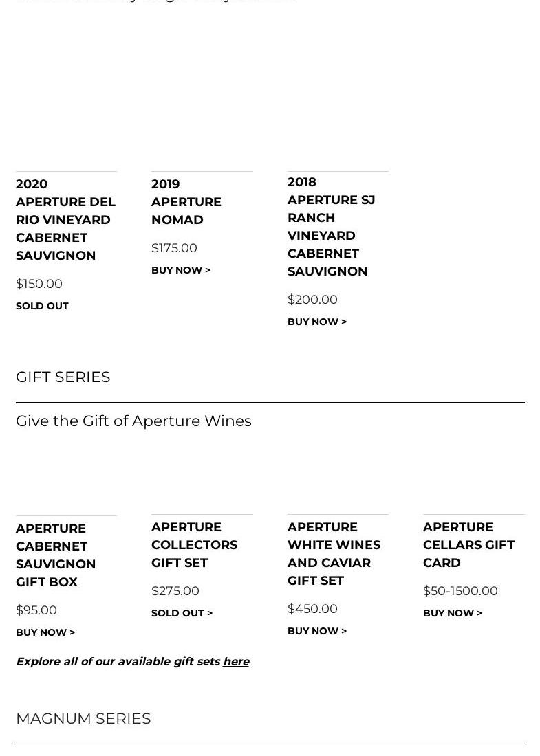
Task: Open Aperture White Wines and Caviar title
Action: [x=334, y=554]
